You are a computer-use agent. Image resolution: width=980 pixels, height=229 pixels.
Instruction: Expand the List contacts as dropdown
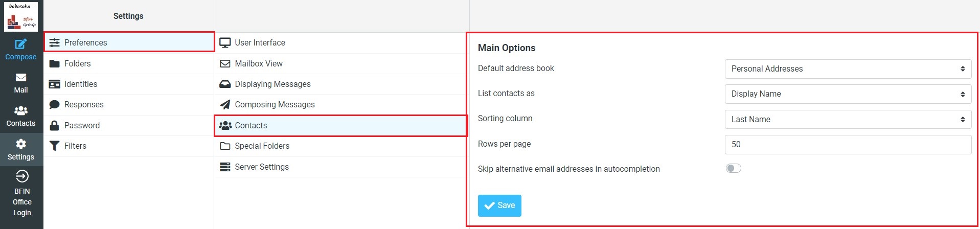tap(848, 94)
